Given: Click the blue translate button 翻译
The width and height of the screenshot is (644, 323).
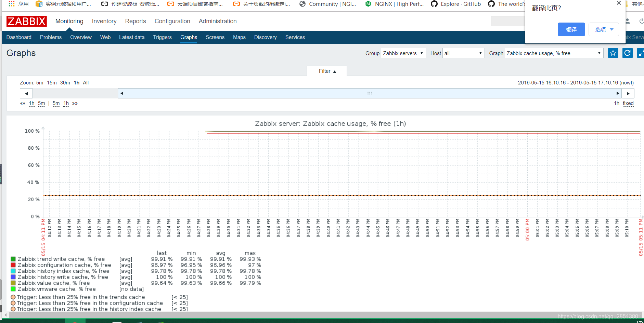Looking at the screenshot, I should click(x=571, y=29).
